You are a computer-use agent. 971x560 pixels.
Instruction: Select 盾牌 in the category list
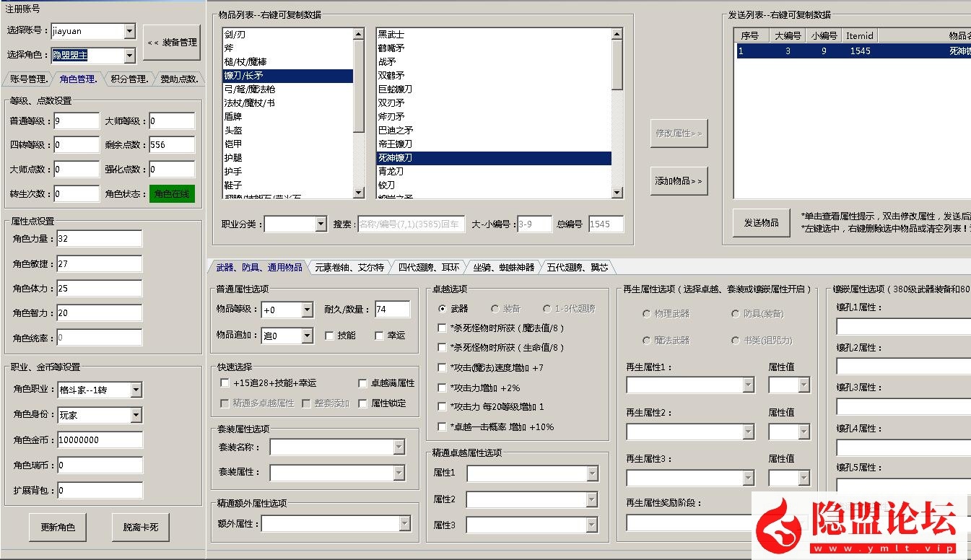288,117
